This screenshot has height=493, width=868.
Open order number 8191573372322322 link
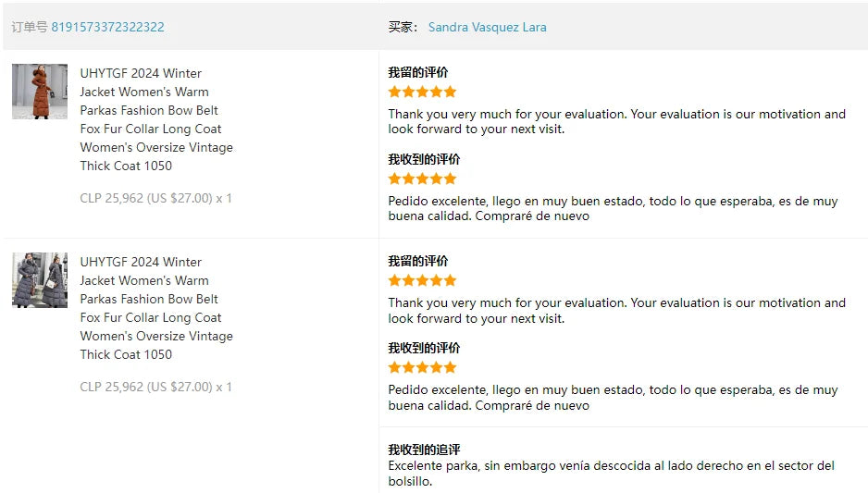pyautogui.click(x=107, y=27)
